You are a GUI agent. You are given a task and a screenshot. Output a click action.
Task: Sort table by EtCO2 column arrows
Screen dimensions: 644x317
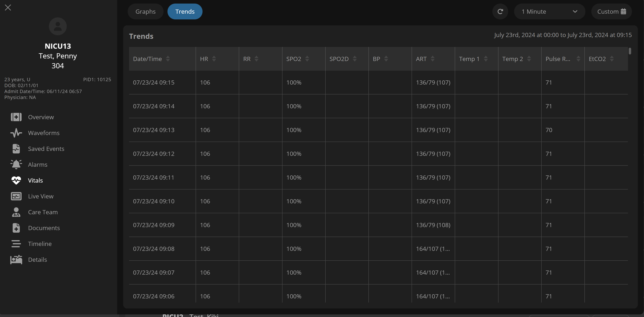click(612, 59)
